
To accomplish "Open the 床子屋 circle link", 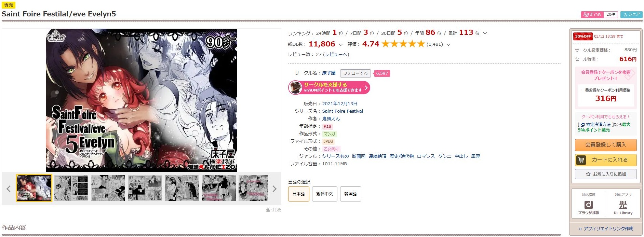I will 328,73.
